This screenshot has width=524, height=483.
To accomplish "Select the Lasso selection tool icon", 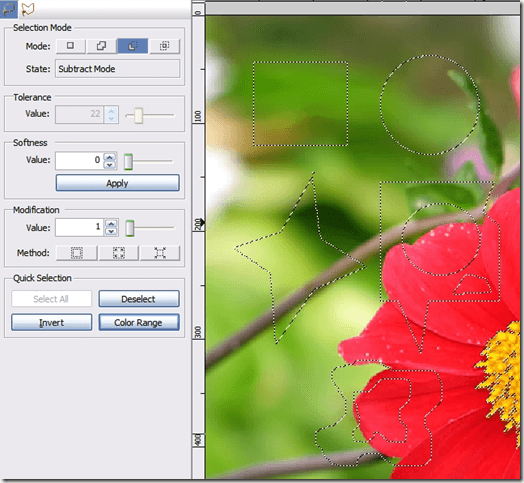I will click(9, 9).
